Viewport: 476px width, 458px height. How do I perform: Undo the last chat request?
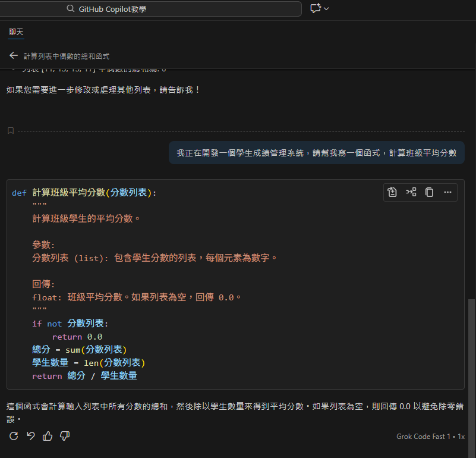[x=30, y=436]
